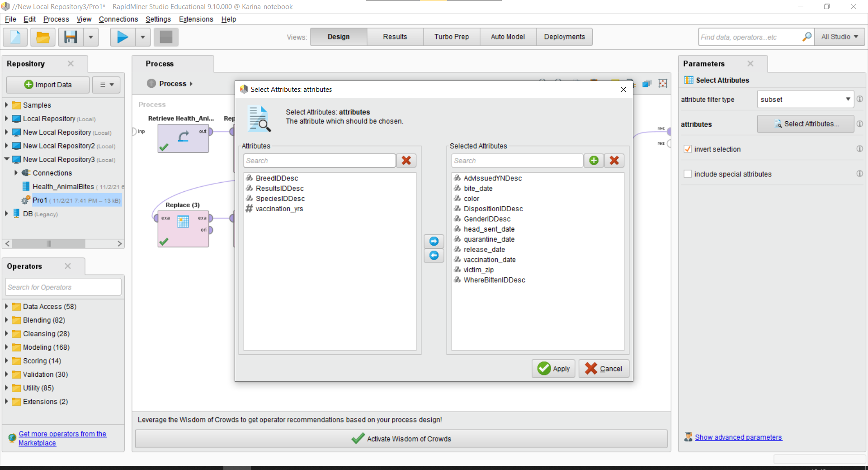Screen dimensions: 868x470
Task: Switch to the Turbo Prep view
Action: tap(451, 37)
